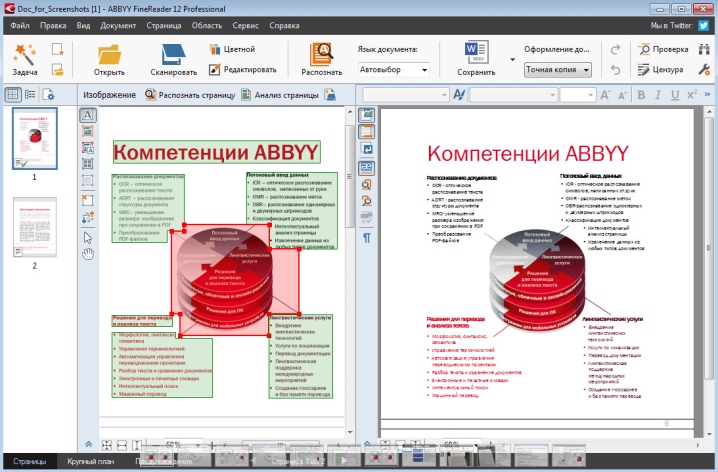Select the draw text area tool

click(87, 115)
